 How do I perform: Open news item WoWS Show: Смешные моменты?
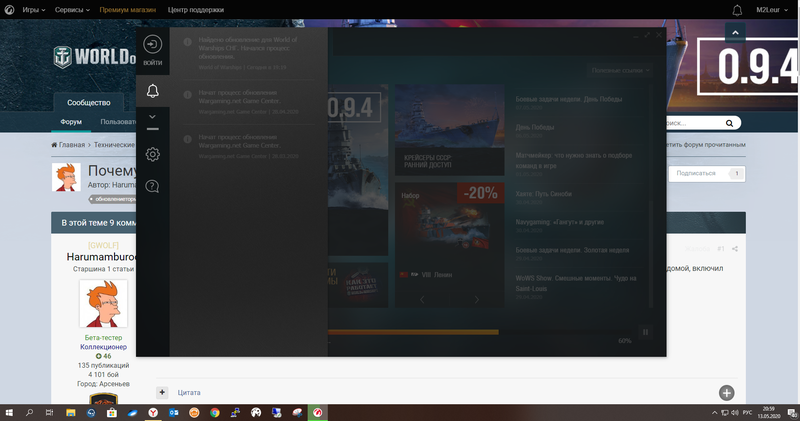point(576,283)
